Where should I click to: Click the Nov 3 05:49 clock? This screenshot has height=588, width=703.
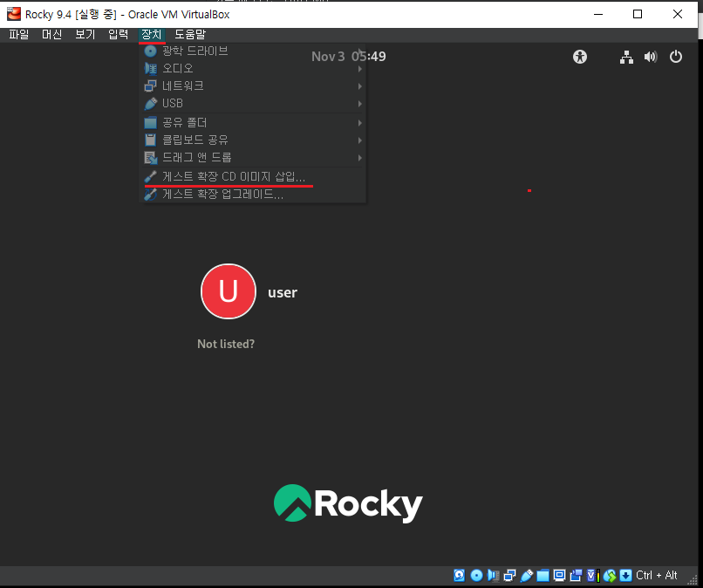pos(349,57)
